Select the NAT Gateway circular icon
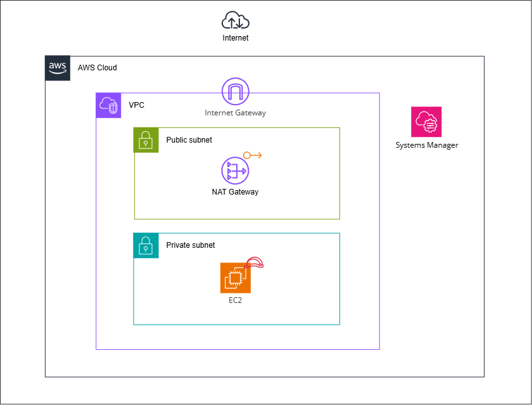This screenshot has height=405, width=532. click(235, 171)
